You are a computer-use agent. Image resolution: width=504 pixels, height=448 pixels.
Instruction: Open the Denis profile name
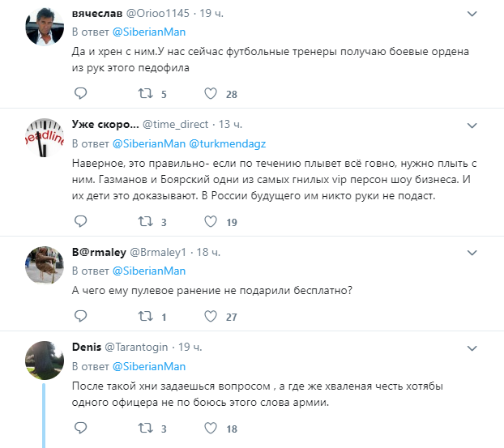point(87,348)
